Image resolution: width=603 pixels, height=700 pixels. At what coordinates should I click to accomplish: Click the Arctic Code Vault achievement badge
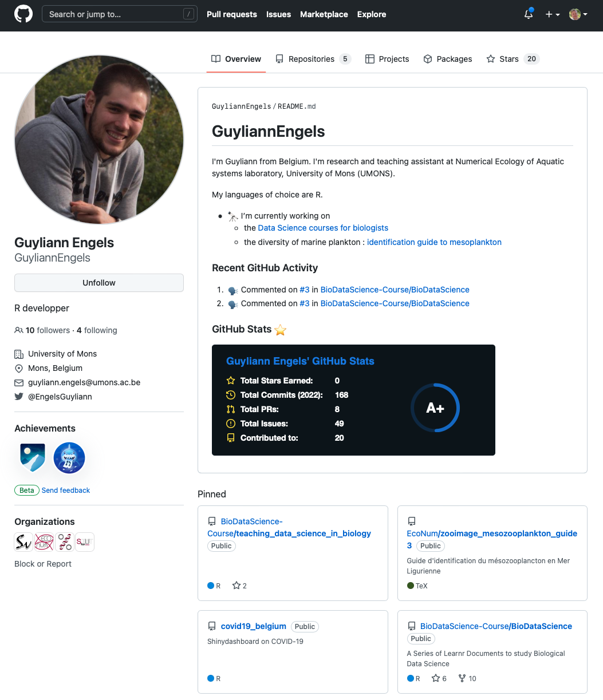click(33, 458)
